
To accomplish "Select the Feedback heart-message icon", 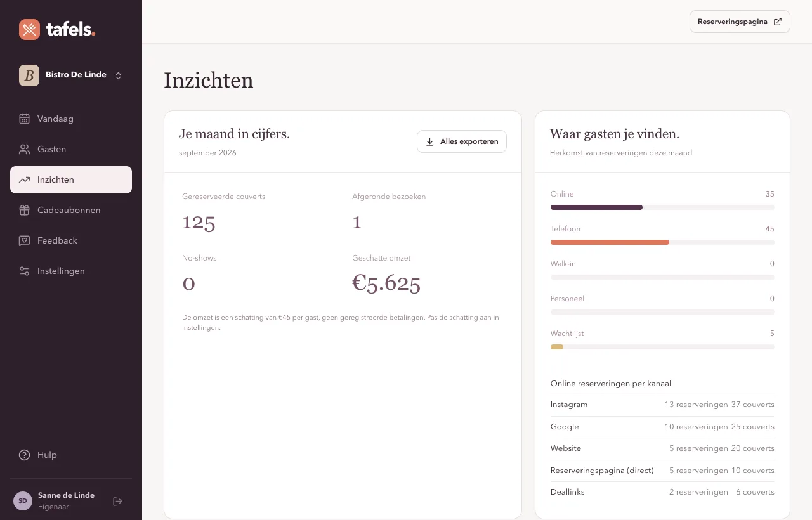I will [x=24, y=240].
